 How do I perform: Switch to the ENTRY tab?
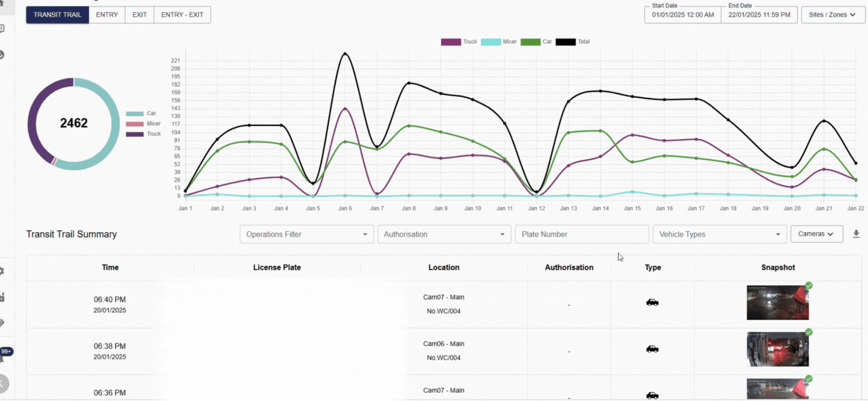click(x=107, y=15)
